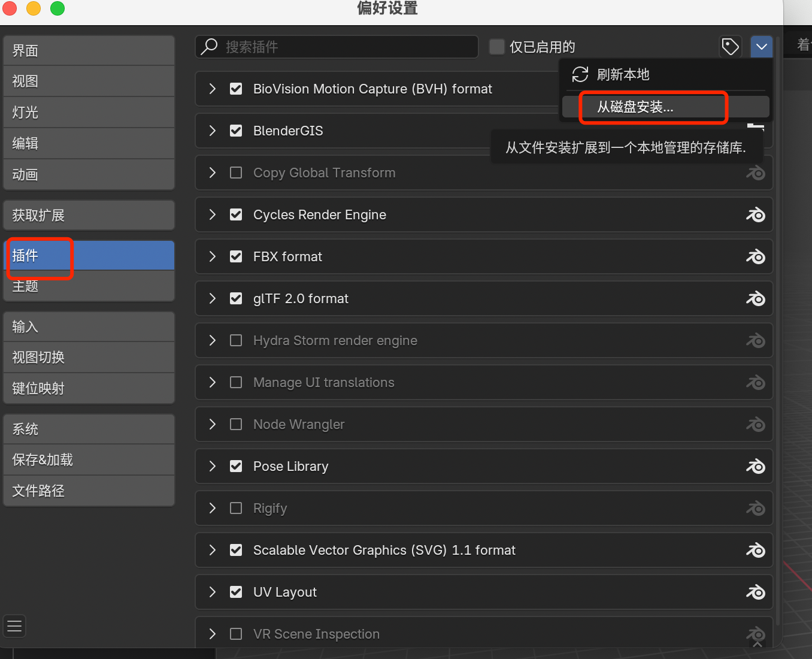Go to the 编辑 section

pos(89,143)
